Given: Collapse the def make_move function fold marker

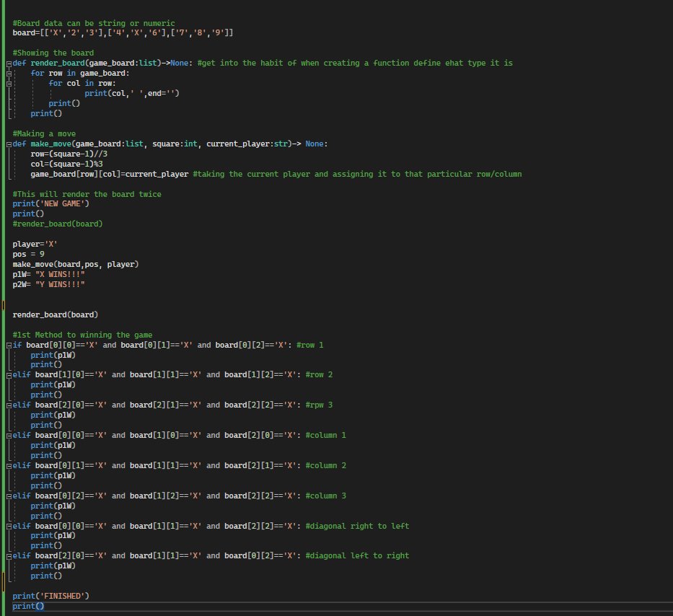Looking at the screenshot, I should 9,144.
